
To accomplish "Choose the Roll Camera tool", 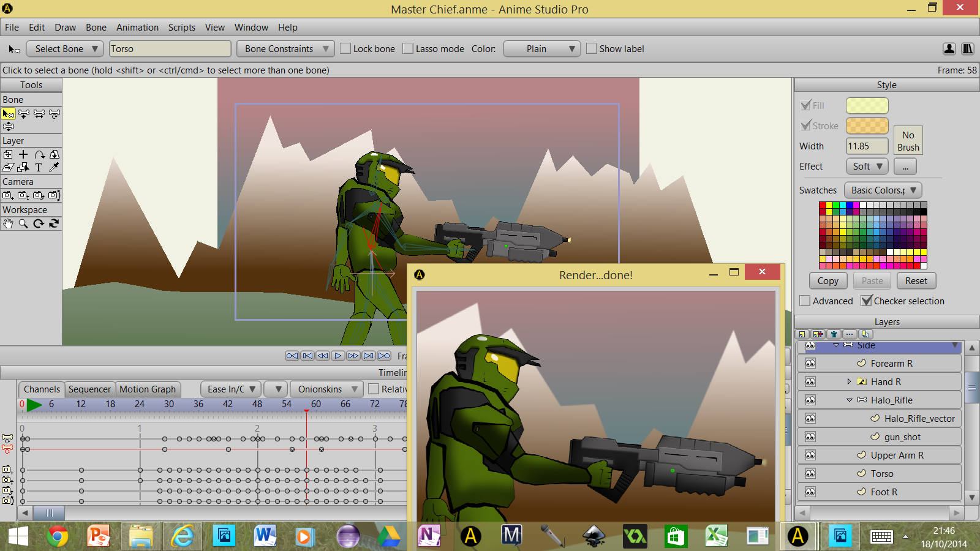I will point(39,195).
